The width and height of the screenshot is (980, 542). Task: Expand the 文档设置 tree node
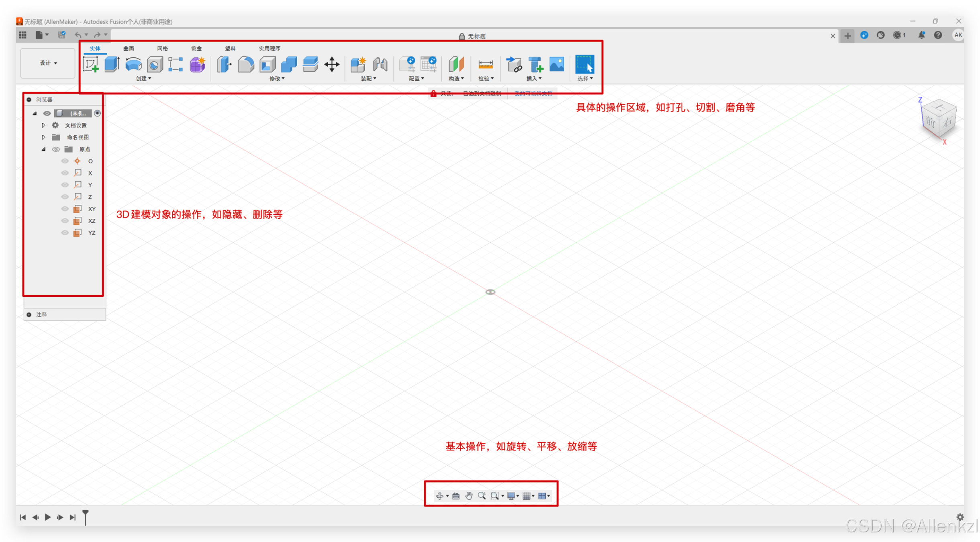(x=43, y=125)
